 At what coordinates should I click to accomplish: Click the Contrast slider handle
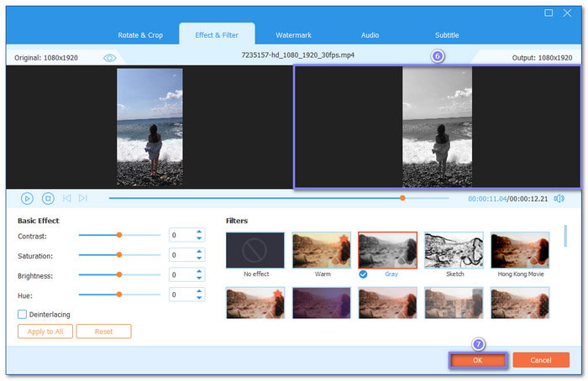coord(119,235)
